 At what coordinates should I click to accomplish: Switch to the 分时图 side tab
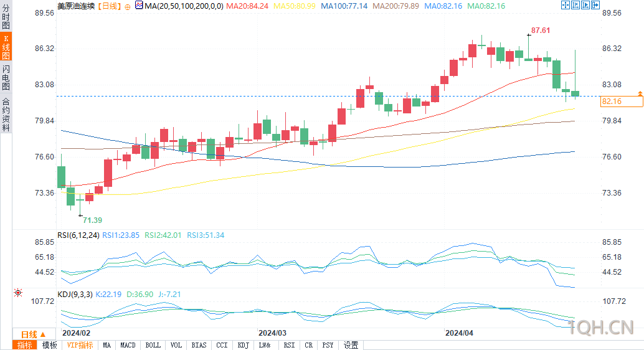6,16
